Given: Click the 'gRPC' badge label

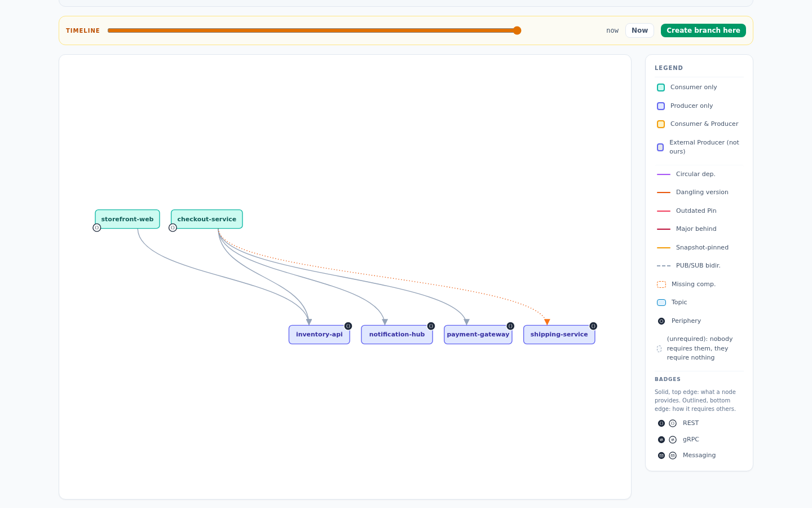Looking at the screenshot, I should coord(691,439).
